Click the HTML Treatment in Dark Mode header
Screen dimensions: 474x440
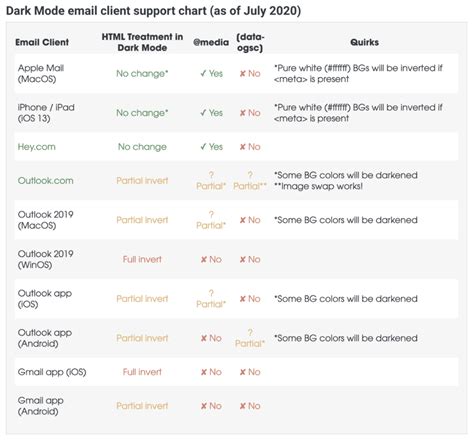(x=142, y=42)
